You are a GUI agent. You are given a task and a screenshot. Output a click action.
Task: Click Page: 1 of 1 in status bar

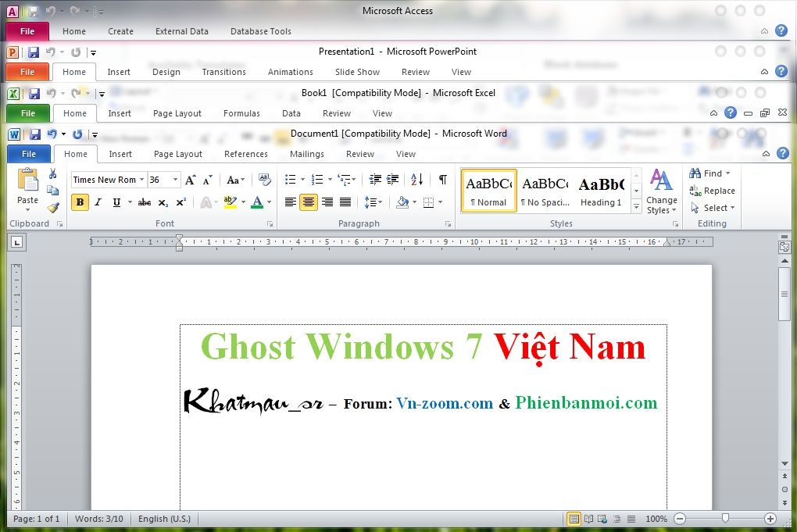(x=37, y=519)
